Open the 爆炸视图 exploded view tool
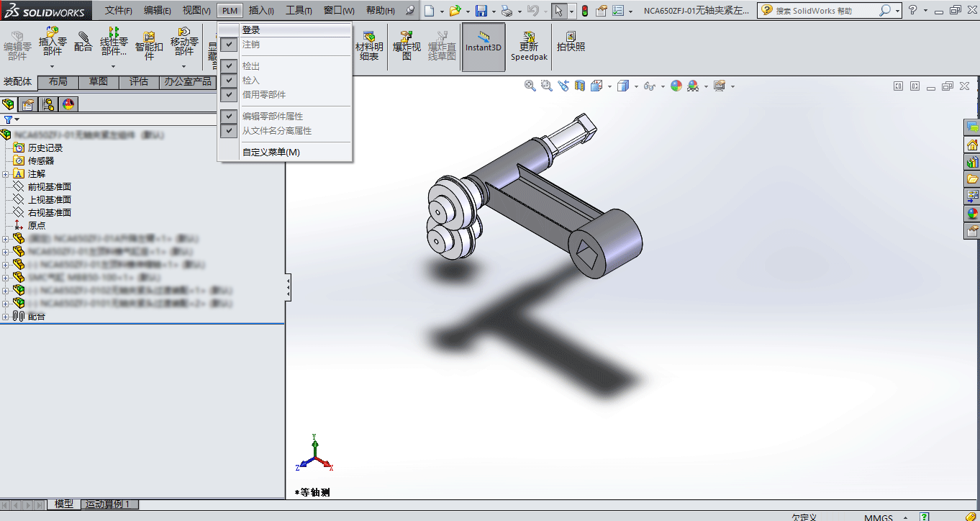The width and height of the screenshot is (980, 521). (x=407, y=45)
